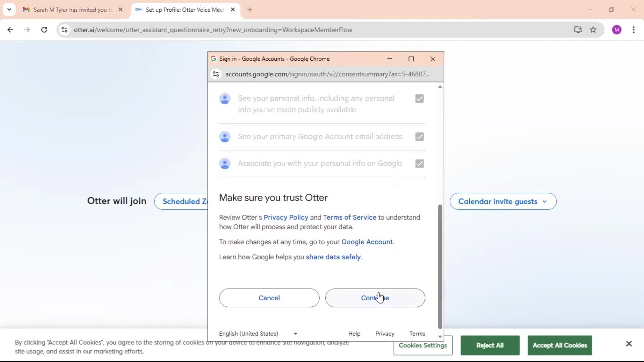
Task: Click the browser Forward arrow
Action: (27, 30)
